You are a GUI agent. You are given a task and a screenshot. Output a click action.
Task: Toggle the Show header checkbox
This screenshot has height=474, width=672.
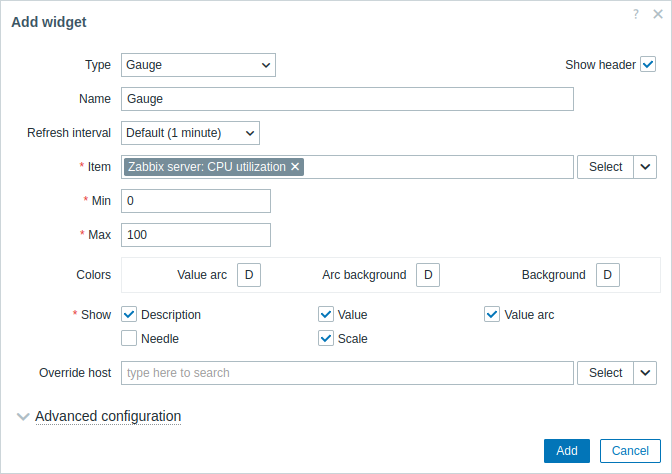tap(648, 65)
